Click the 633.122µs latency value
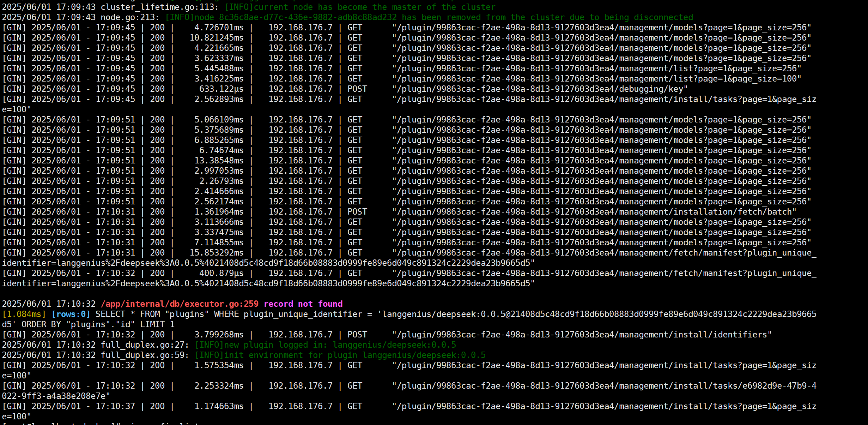The width and height of the screenshot is (868, 425). [x=221, y=89]
